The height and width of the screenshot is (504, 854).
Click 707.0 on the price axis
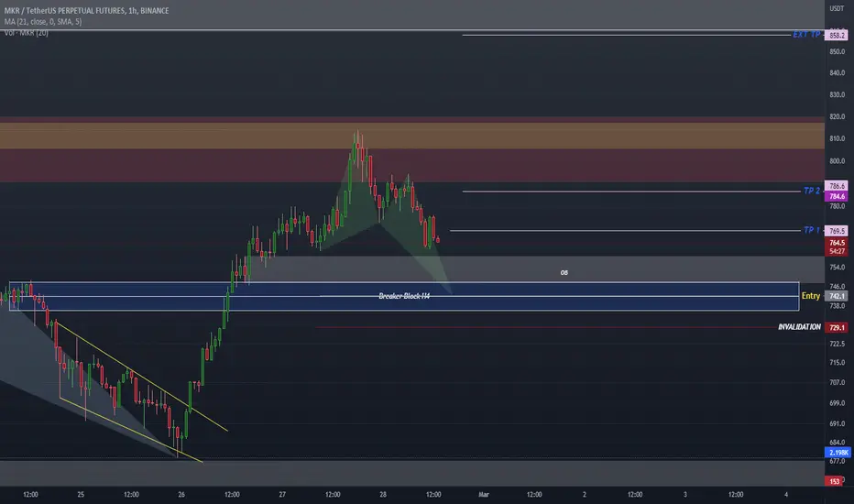[x=838, y=382]
